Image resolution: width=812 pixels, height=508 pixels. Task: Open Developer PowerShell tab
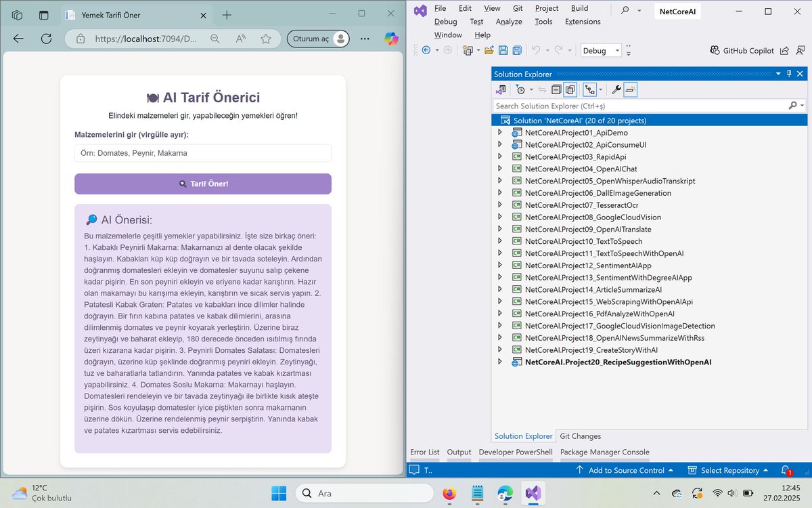pos(516,452)
